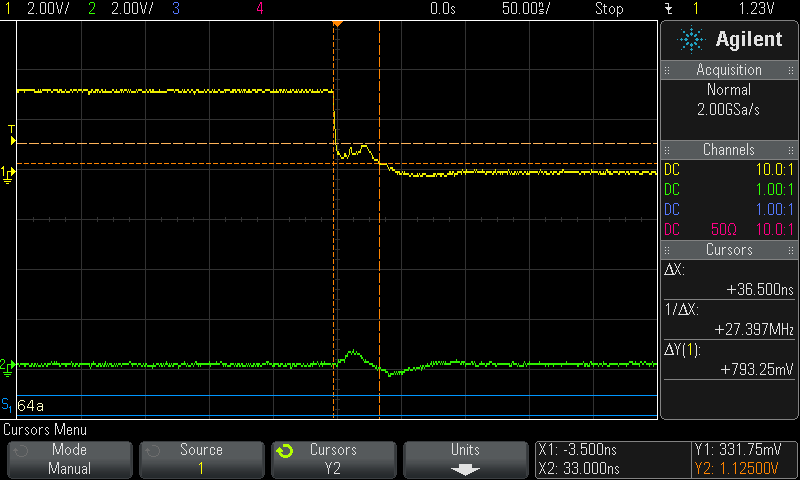Viewport: 800px width, 480px height.
Task: Click the grip dots right of Channels header
Action: (x=791, y=150)
